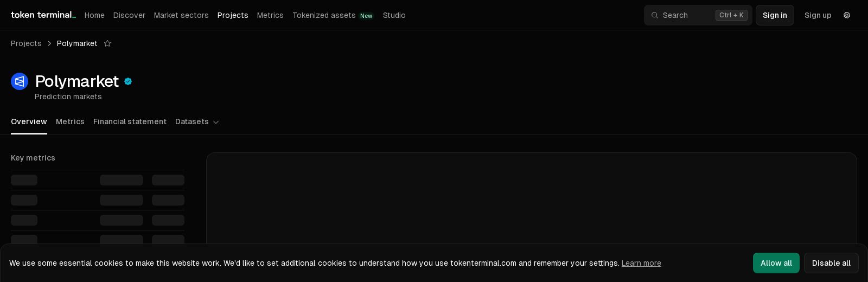This screenshot has height=282, width=868.
Task: Open the Home page
Action: 94,15
